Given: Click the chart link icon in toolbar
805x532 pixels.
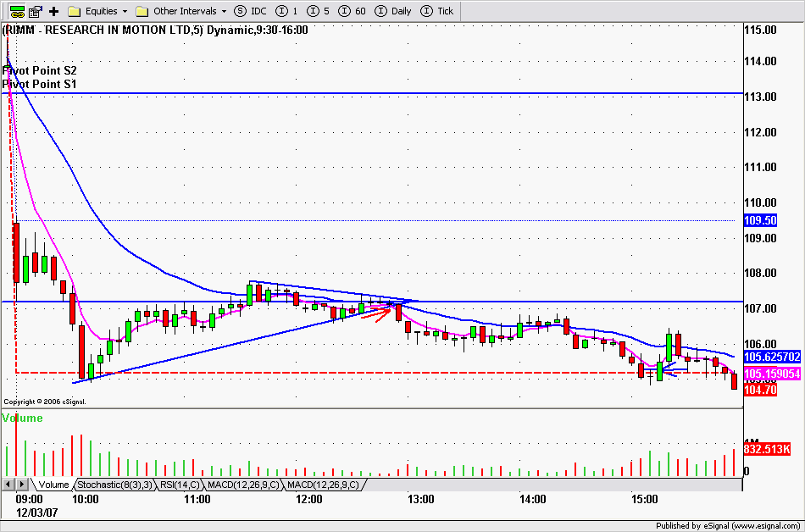Looking at the screenshot, I should (18, 11).
